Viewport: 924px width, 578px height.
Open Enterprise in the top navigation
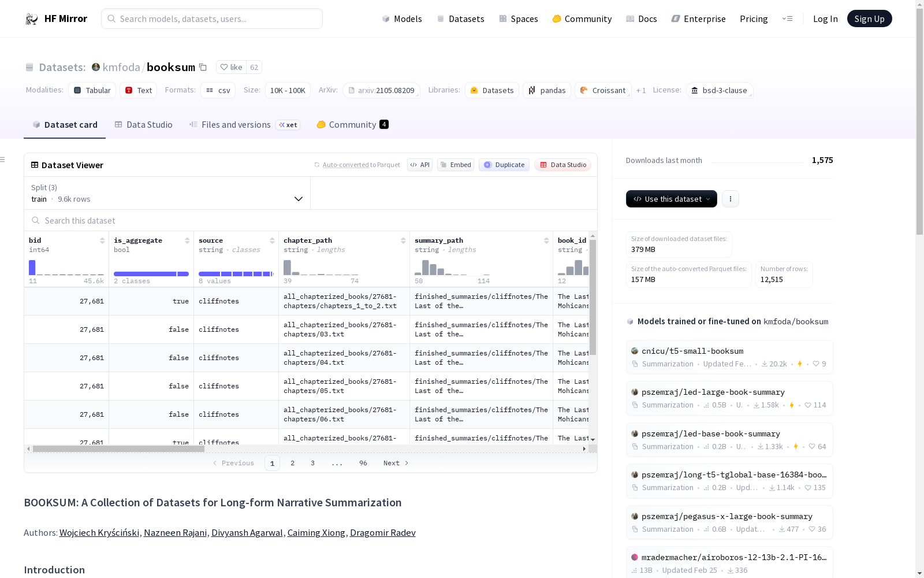(698, 18)
